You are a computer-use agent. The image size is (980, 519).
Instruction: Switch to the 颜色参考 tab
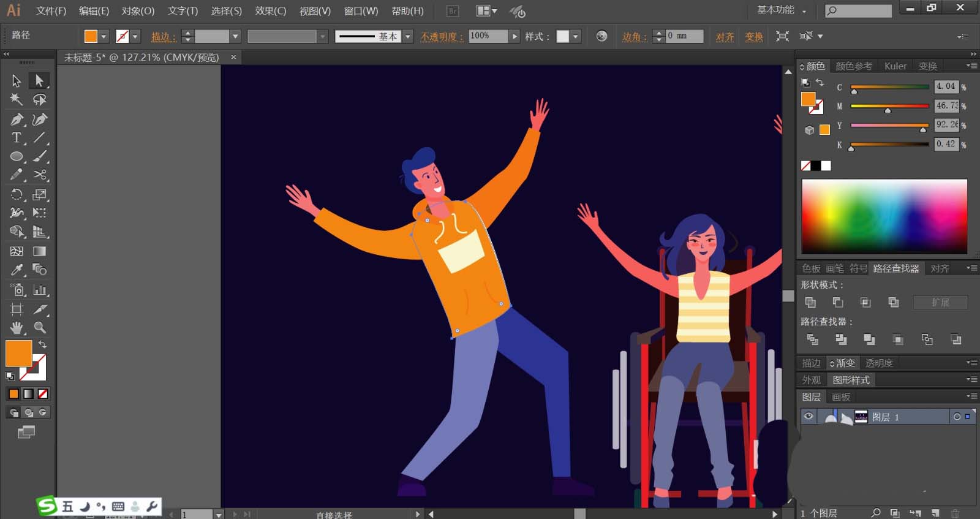tap(853, 66)
